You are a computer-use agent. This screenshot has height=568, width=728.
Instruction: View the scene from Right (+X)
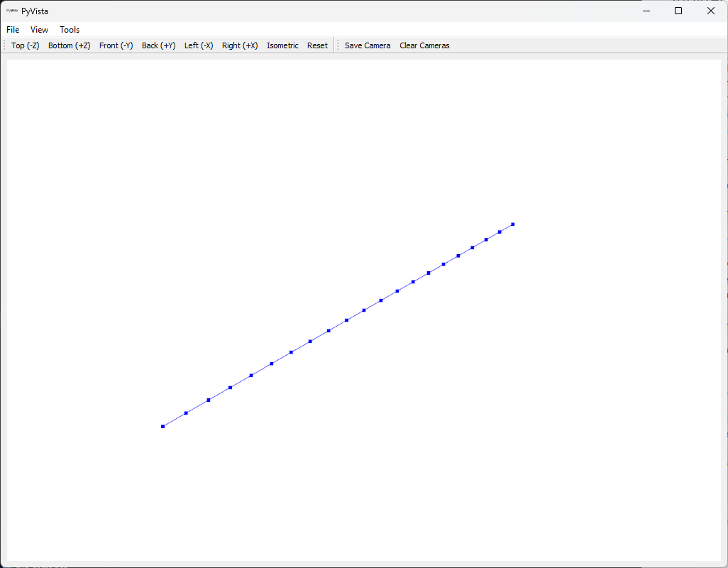(239, 45)
